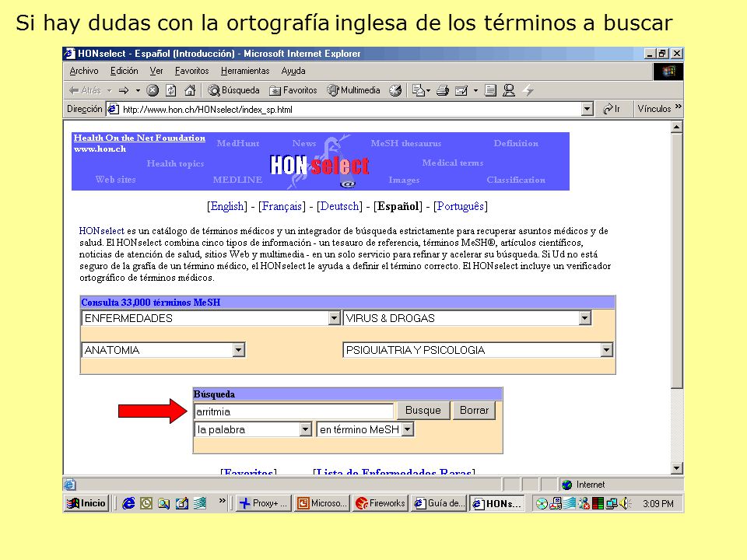Screen dimensions: 747x560
Task: Open the 'la palabra' dropdown
Action: point(253,429)
